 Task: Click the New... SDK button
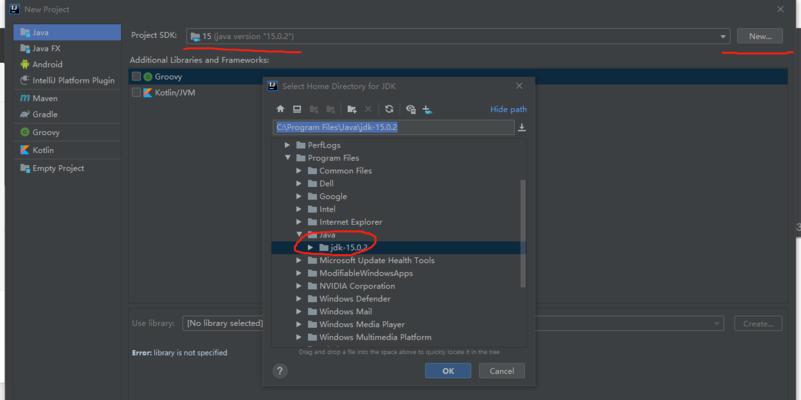[x=760, y=36]
